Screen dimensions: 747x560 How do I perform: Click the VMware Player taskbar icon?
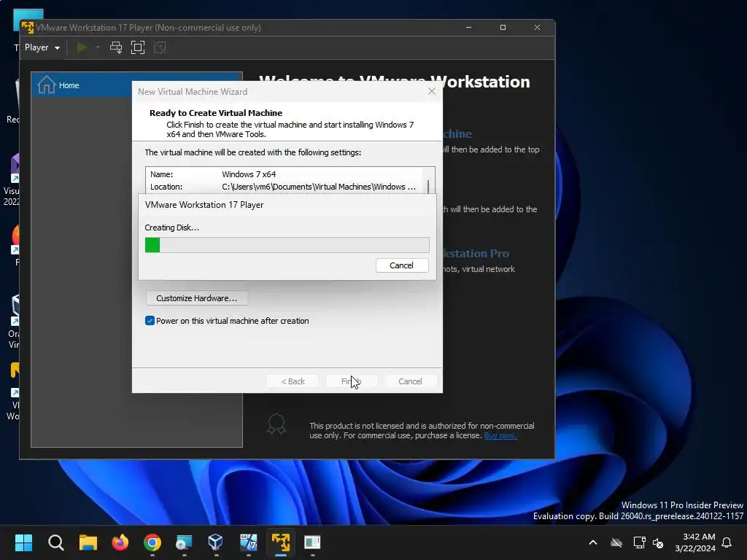tap(281, 542)
